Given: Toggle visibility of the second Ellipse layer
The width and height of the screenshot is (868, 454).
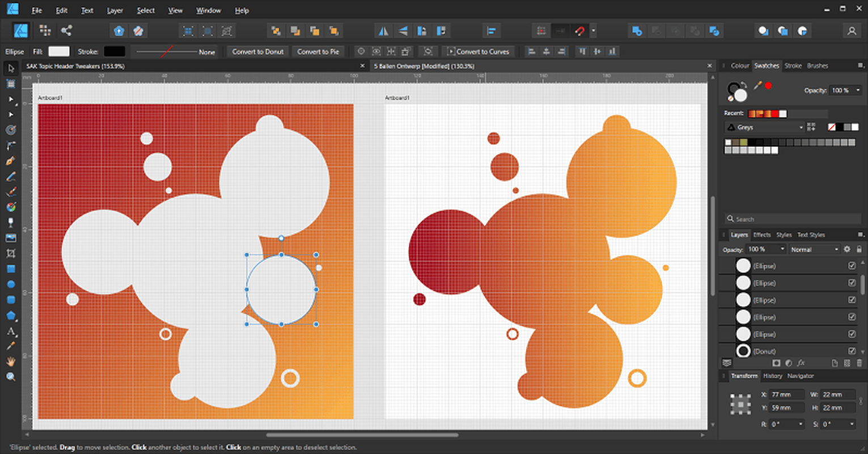Looking at the screenshot, I should 852,283.
